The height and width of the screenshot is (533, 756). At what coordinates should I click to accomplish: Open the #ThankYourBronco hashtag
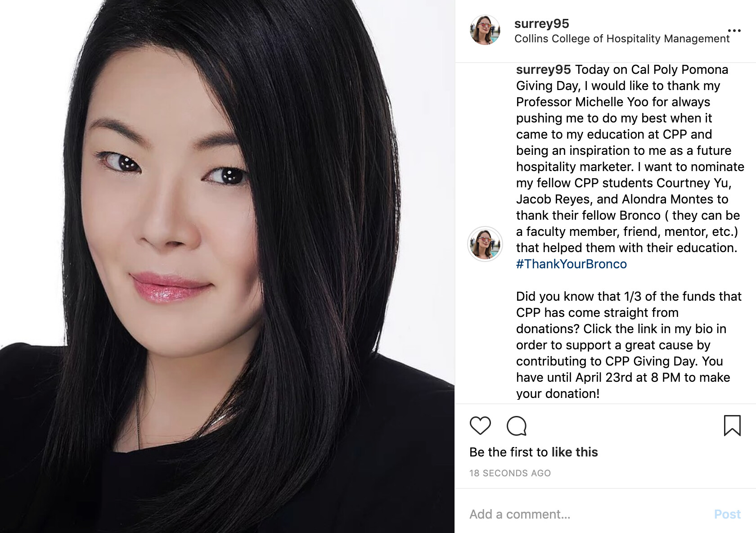coord(571,264)
